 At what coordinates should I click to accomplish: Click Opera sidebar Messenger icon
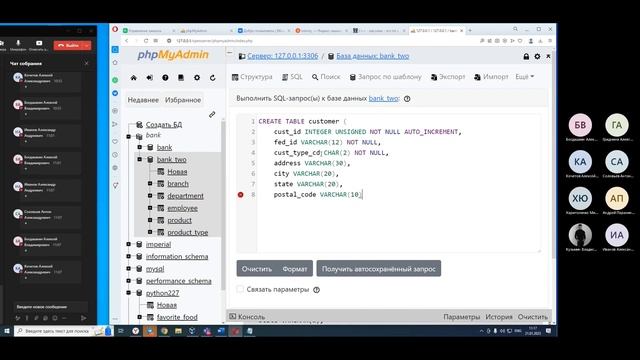point(115,93)
